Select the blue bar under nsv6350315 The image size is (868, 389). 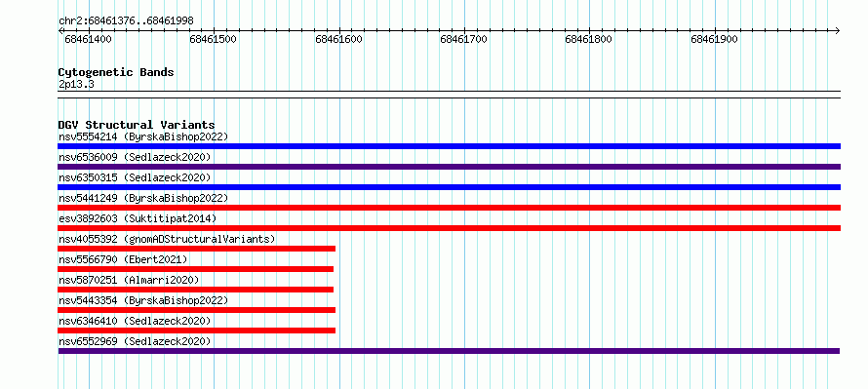(x=449, y=187)
